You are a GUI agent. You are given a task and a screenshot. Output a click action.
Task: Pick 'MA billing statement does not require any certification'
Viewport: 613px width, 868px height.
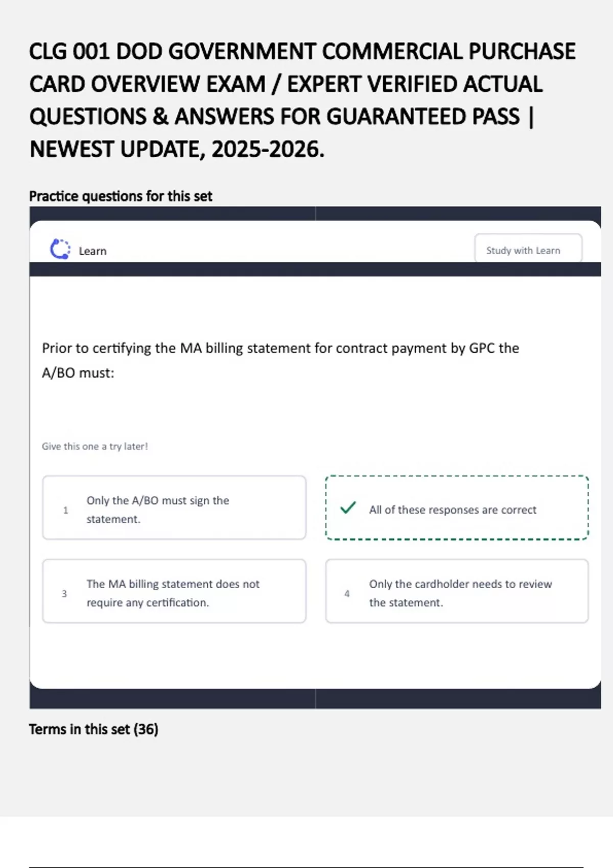pyautogui.click(x=174, y=591)
